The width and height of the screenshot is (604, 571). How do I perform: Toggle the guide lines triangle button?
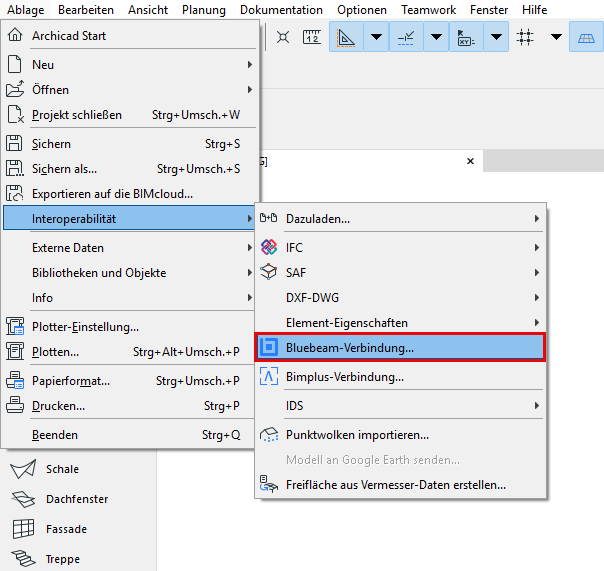[346, 37]
